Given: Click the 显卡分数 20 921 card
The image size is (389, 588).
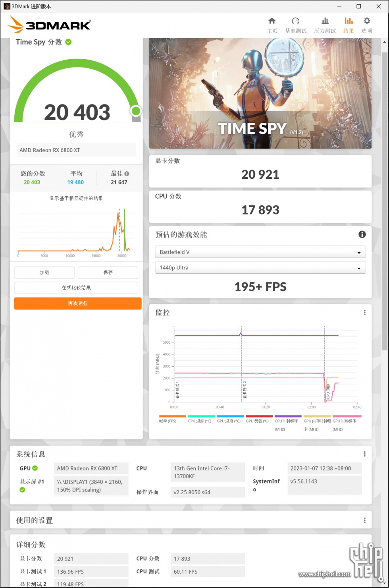Looking at the screenshot, I should point(260,171).
